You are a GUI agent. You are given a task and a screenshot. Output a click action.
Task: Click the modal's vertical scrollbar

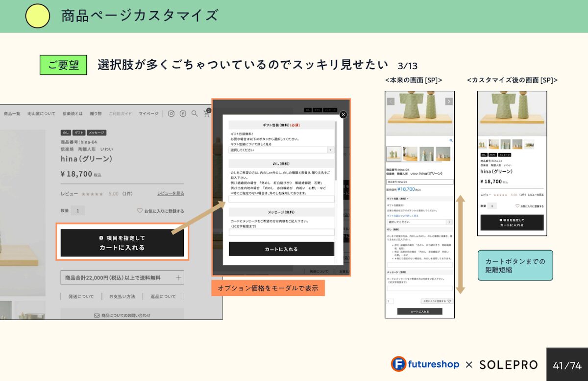coord(336,152)
